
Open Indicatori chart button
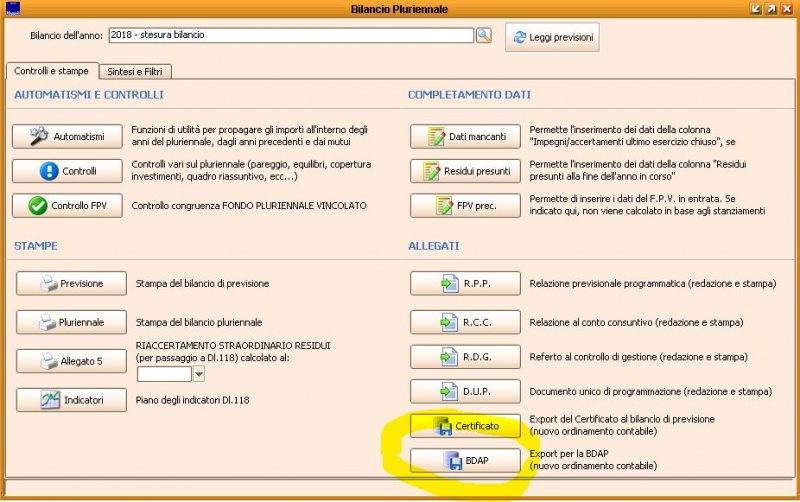click(72, 400)
